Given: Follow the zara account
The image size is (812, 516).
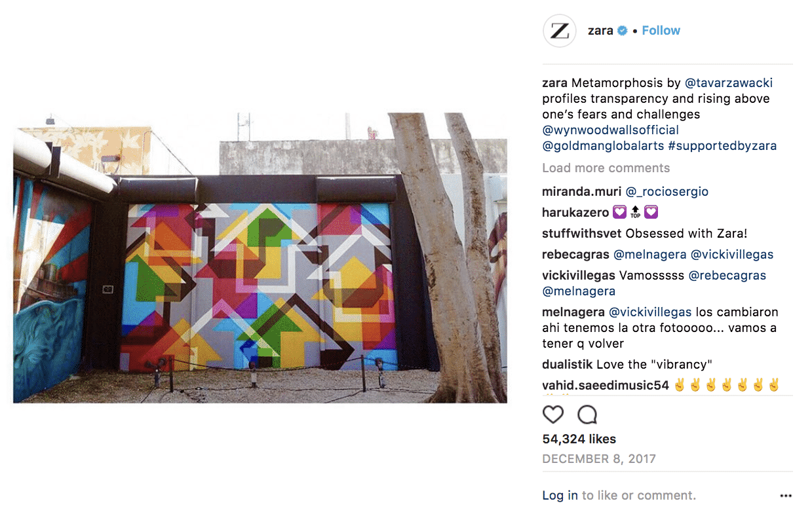Looking at the screenshot, I should (661, 31).
